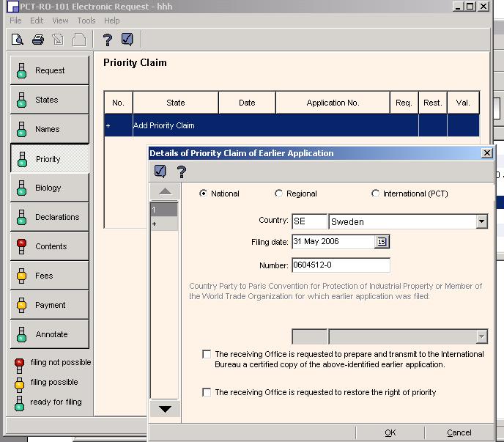This screenshot has width=504, height=442.
Task: Click the dialog's question mark help icon
Action: 181,172
